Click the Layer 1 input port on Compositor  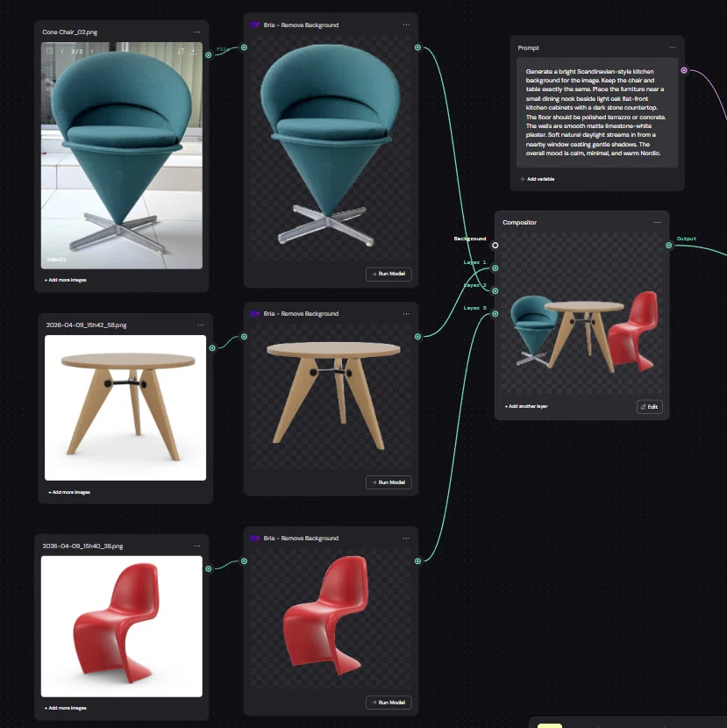495,268
